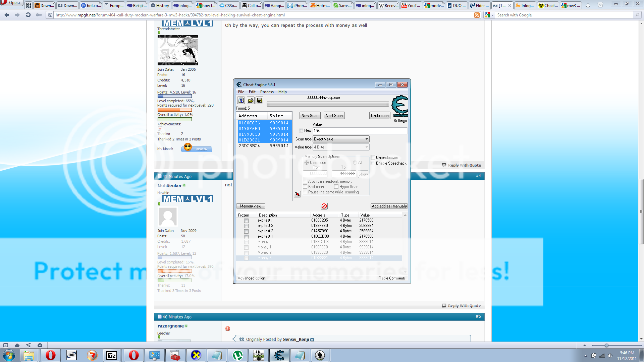Click the Next Scan button
This screenshot has width=644, height=362.
(x=334, y=116)
